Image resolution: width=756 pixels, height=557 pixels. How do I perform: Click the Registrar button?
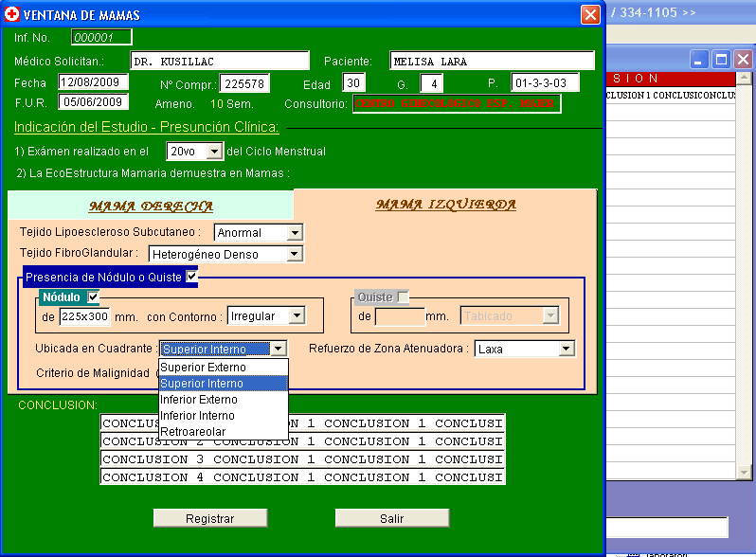click(210, 519)
